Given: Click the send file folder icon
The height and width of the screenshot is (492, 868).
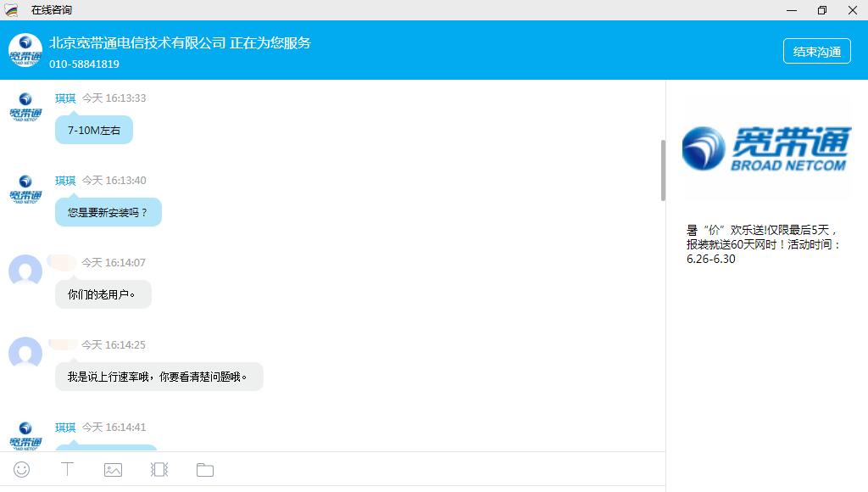Looking at the screenshot, I should click(x=204, y=469).
